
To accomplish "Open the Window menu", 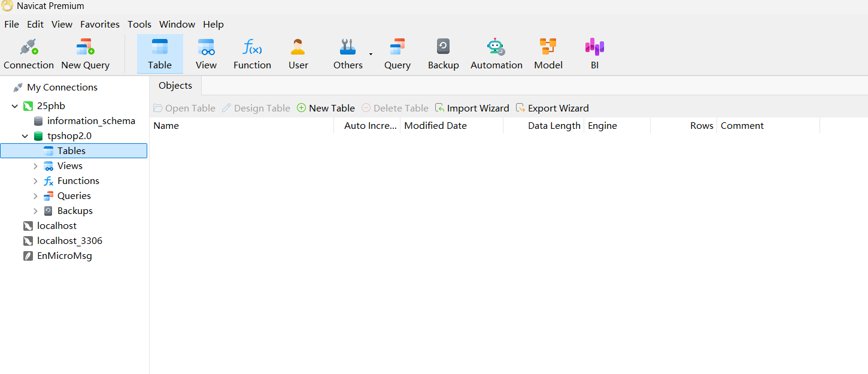I will (x=177, y=24).
